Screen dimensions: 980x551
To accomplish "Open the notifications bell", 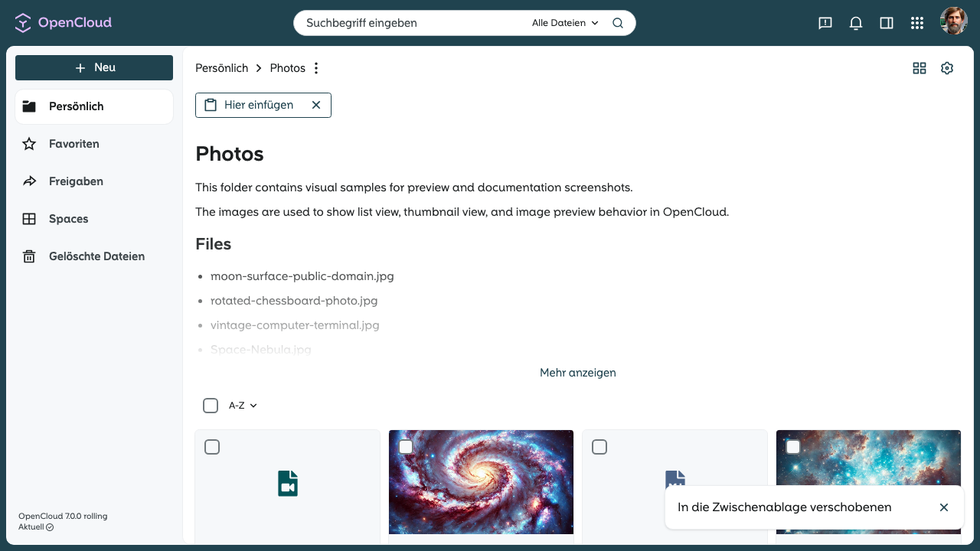I will point(856,23).
